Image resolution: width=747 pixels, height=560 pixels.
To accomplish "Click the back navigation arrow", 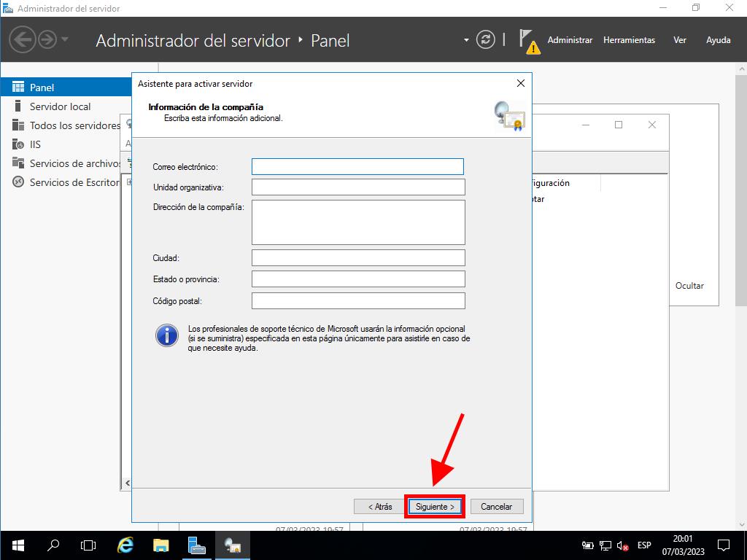I will pos(23,39).
